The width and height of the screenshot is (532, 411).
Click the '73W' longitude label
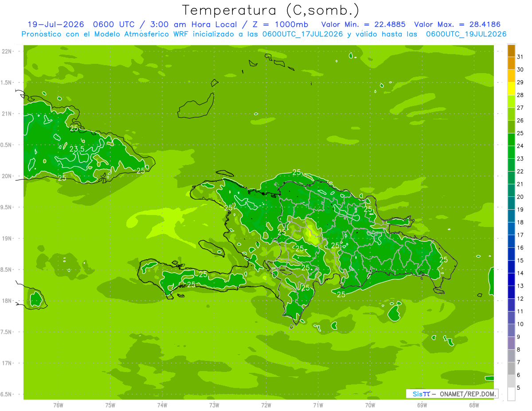[x=214, y=405]
